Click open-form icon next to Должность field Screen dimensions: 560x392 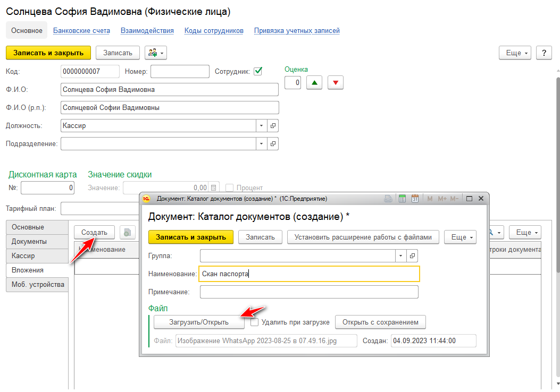(273, 126)
